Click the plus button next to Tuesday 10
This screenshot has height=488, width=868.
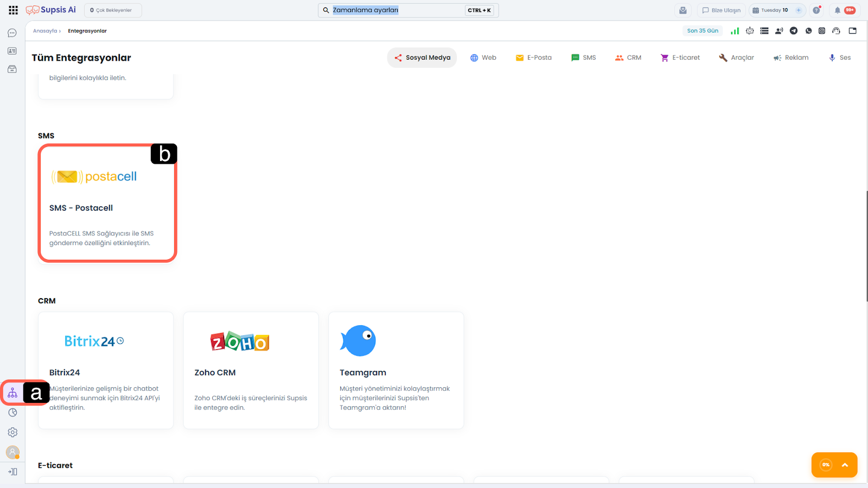pyautogui.click(x=799, y=10)
